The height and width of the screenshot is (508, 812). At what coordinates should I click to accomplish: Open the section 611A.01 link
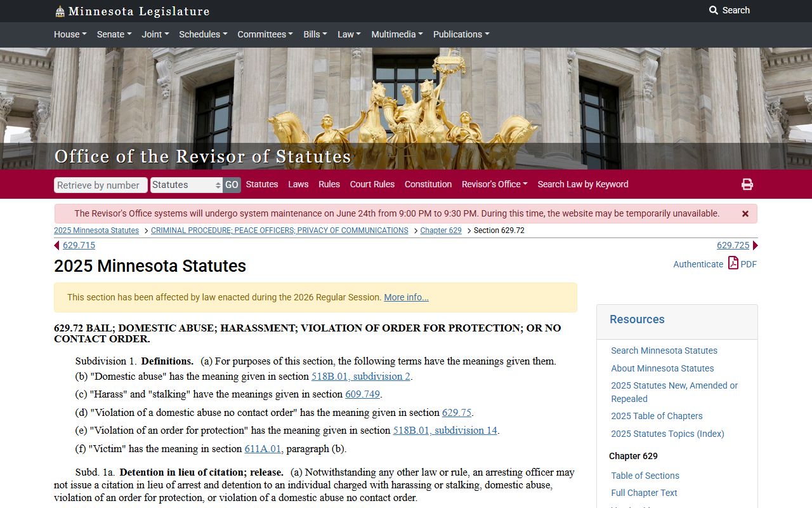[x=263, y=449]
